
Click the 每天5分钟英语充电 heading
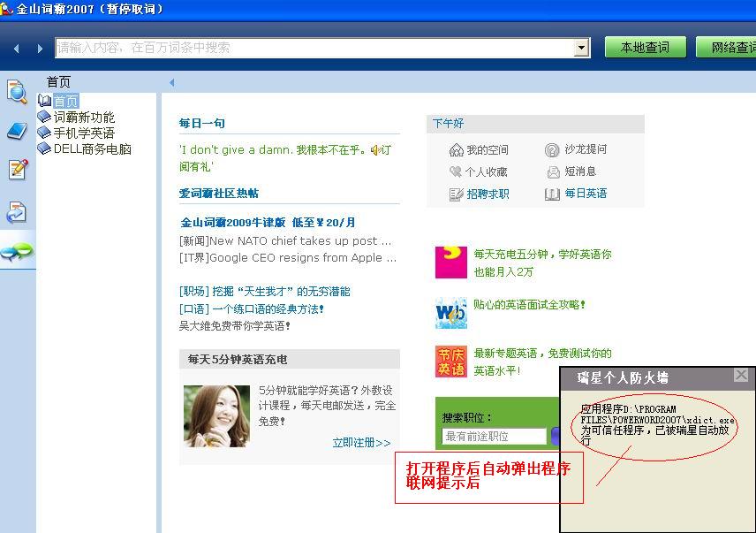[238, 360]
